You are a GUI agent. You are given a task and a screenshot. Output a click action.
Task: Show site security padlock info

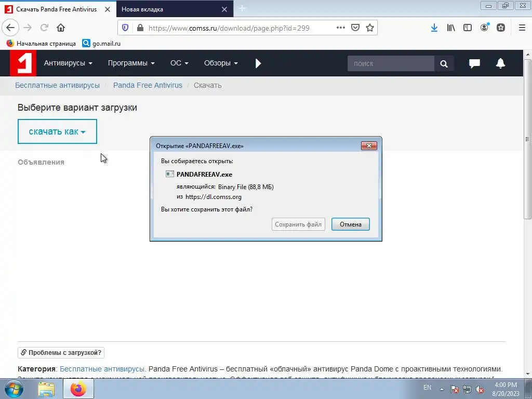click(x=140, y=28)
